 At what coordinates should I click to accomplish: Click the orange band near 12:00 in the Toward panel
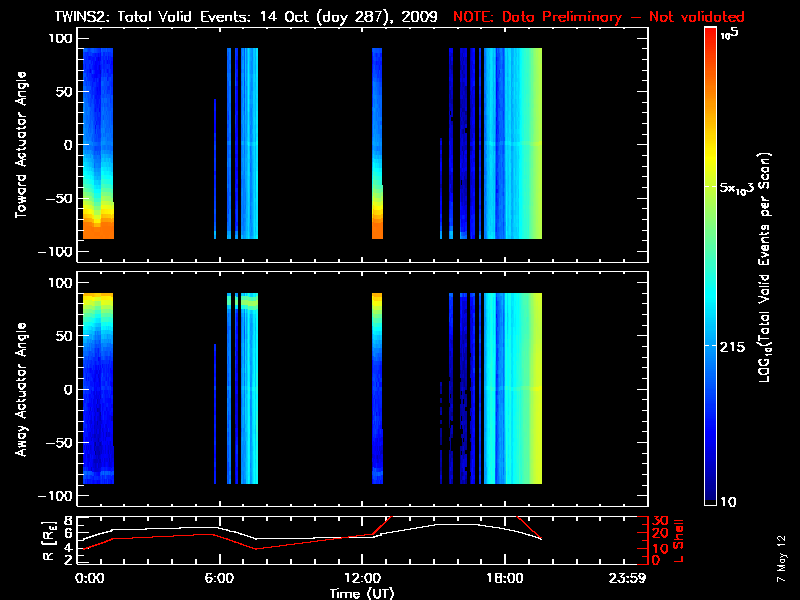(x=378, y=225)
